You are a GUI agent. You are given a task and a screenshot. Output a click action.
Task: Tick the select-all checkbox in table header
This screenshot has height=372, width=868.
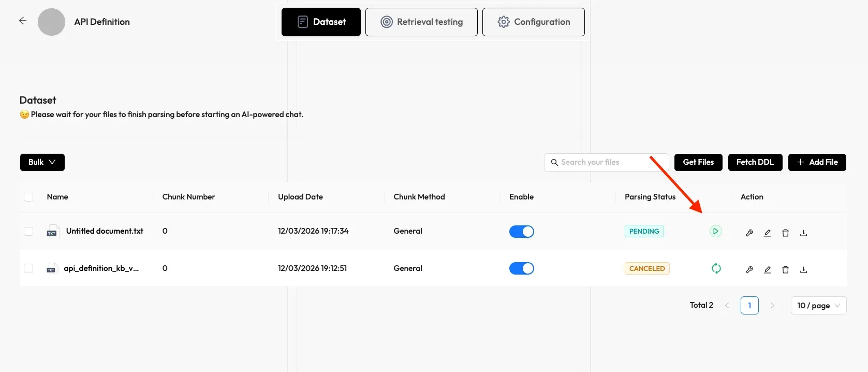point(28,197)
